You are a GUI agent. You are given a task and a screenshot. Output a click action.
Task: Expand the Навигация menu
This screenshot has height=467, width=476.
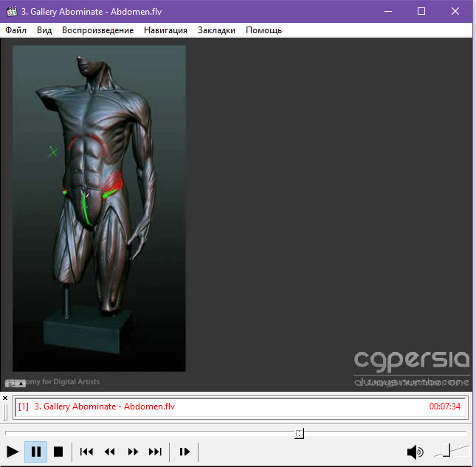tap(165, 30)
